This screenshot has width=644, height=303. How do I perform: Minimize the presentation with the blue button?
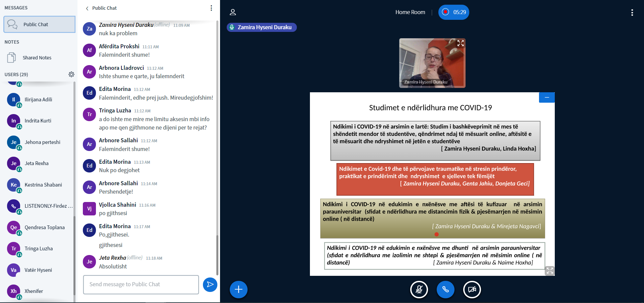pos(547,97)
